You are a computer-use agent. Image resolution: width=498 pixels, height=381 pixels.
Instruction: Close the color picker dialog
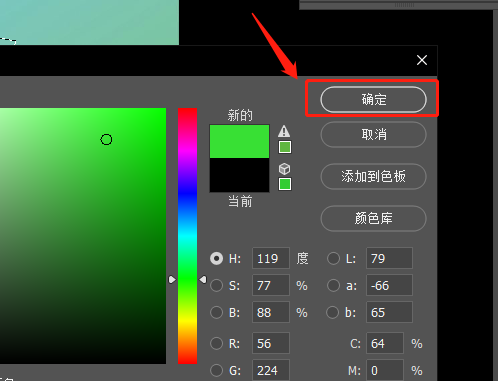coord(422,60)
